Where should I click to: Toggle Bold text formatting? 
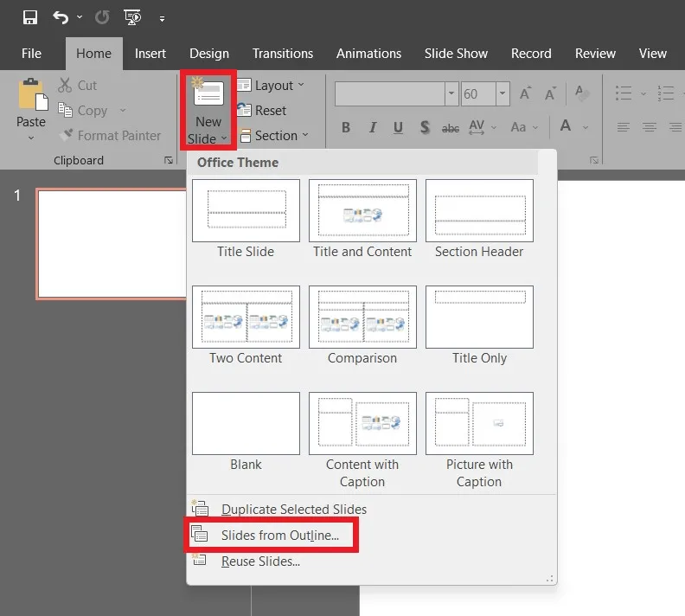(x=346, y=127)
